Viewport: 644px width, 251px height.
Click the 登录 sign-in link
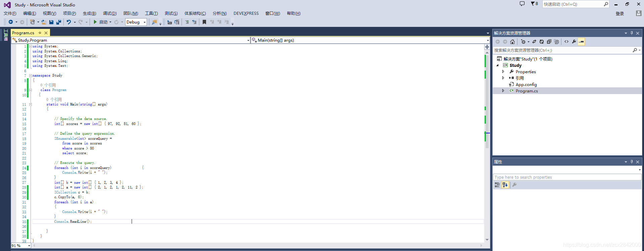point(620,13)
